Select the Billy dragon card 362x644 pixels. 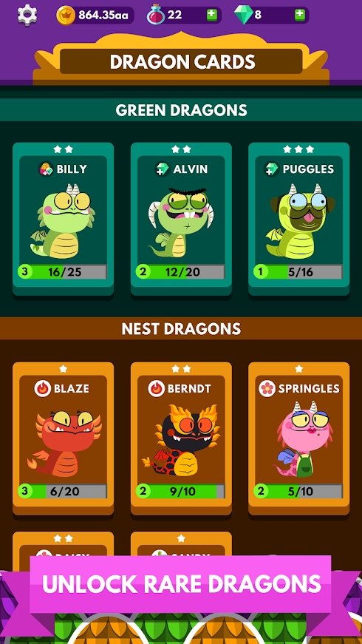[x=64, y=219]
